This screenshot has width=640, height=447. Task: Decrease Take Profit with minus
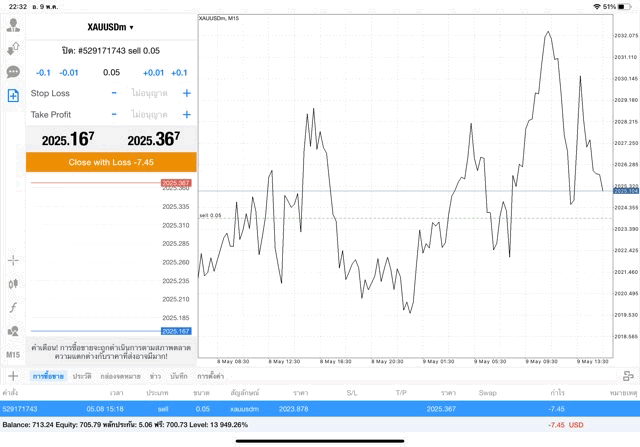click(x=114, y=114)
